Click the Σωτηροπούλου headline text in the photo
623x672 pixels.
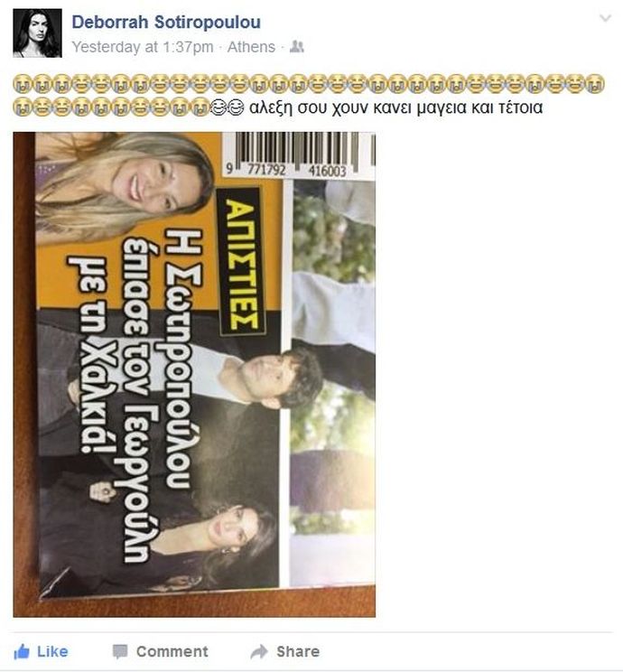tap(179, 359)
